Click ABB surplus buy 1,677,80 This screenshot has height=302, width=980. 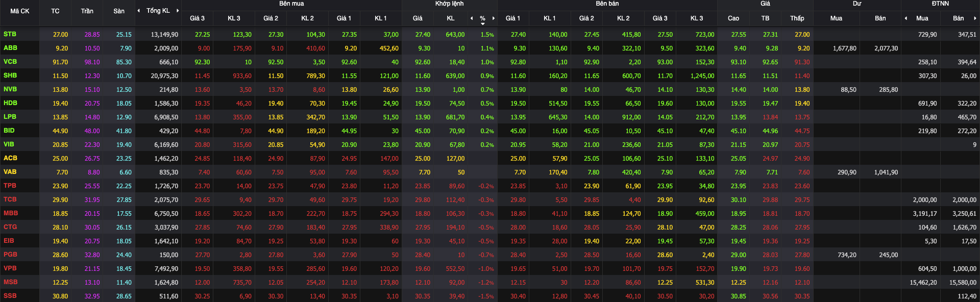[845, 48]
